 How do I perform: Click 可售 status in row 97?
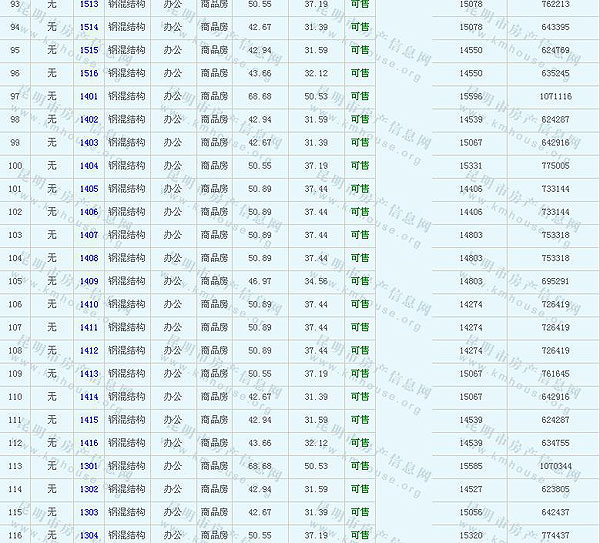pyautogui.click(x=360, y=97)
